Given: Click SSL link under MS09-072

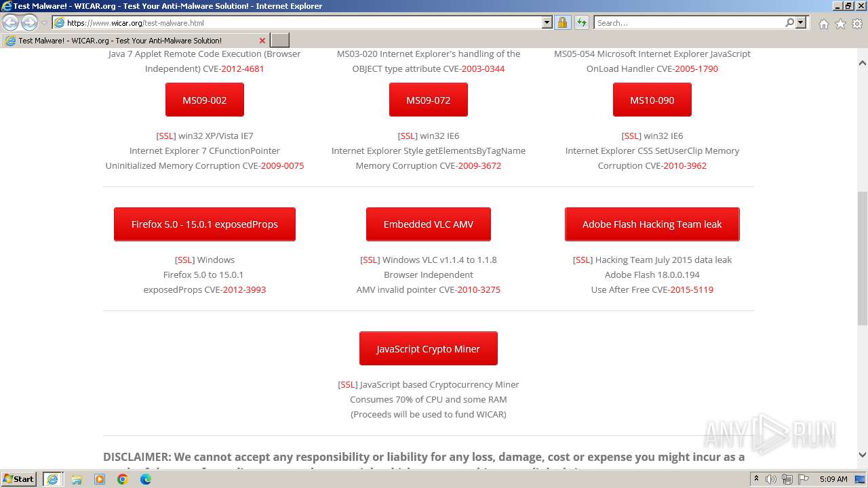Looking at the screenshot, I should (408, 136).
